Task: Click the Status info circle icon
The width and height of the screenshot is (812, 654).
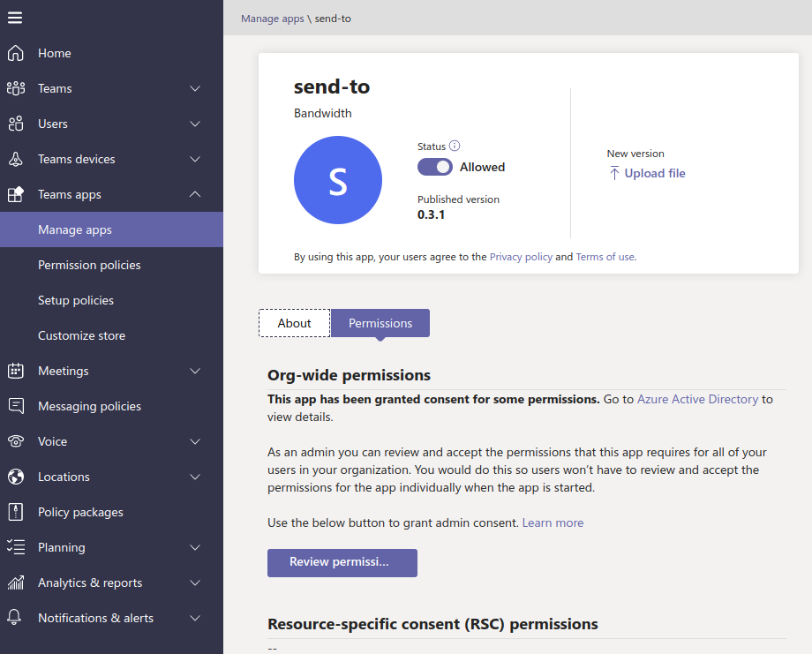Action: coord(455,146)
